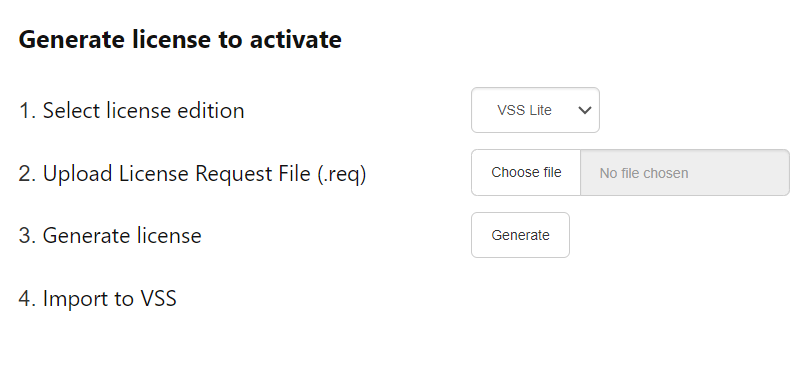
Task: Click the No file chosen field
Action: coord(685,173)
